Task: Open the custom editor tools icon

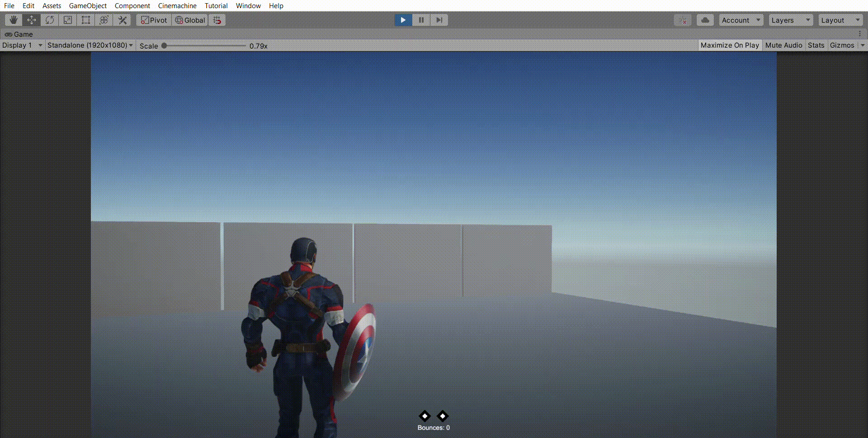Action: (122, 20)
